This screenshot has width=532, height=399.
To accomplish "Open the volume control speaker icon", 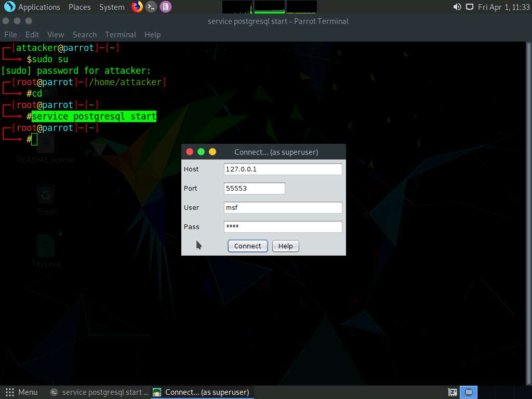I will [x=457, y=7].
